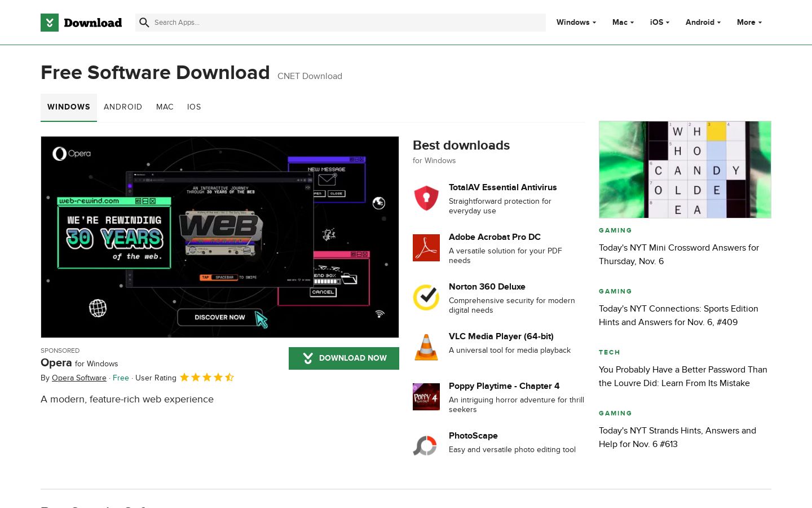Viewport: 812px width, 508px height.
Task: Open the Poppy Playtime Chapter 4 icon
Action: pyautogui.click(x=426, y=397)
